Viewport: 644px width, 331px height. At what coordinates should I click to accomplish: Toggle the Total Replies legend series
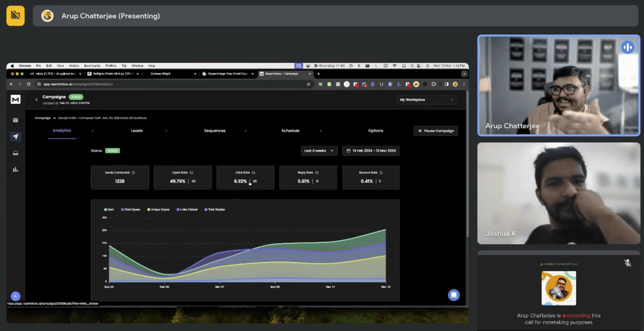[215, 209]
